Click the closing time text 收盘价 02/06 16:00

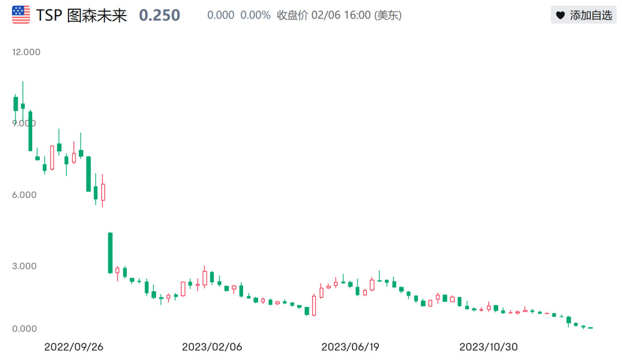click(324, 16)
